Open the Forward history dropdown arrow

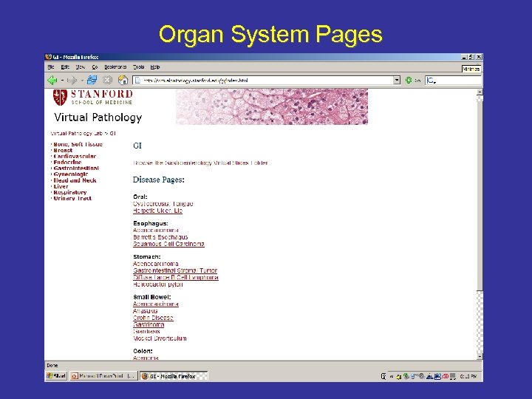point(82,81)
